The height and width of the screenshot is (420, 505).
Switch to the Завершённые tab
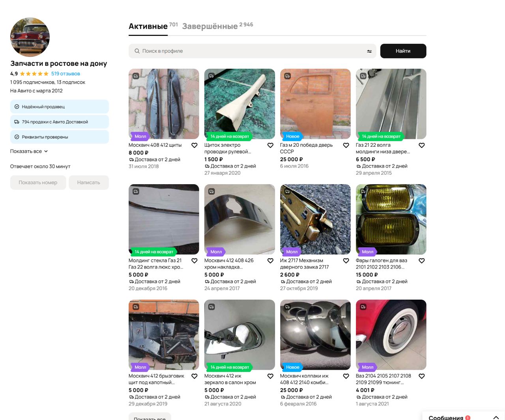210,26
